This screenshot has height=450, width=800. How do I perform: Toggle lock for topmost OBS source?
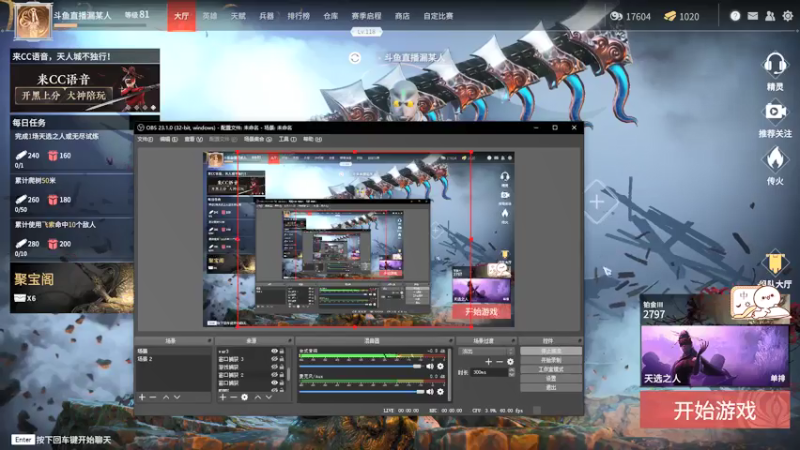click(282, 351)
